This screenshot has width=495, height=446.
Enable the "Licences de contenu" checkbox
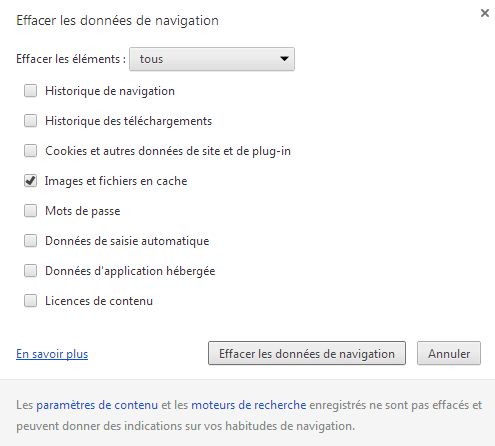click(30, 301)
